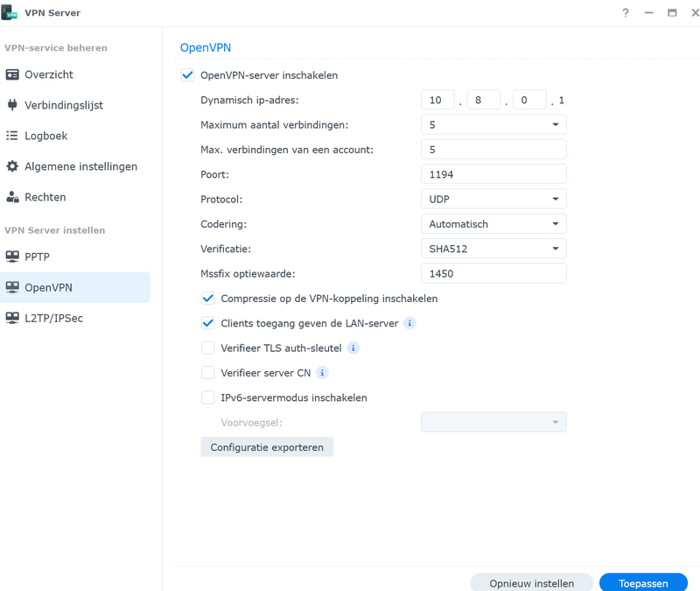Screen dimensions: 700x591
Task: Click the Algemene instellingen gear icon
Action: pos(12,166)
